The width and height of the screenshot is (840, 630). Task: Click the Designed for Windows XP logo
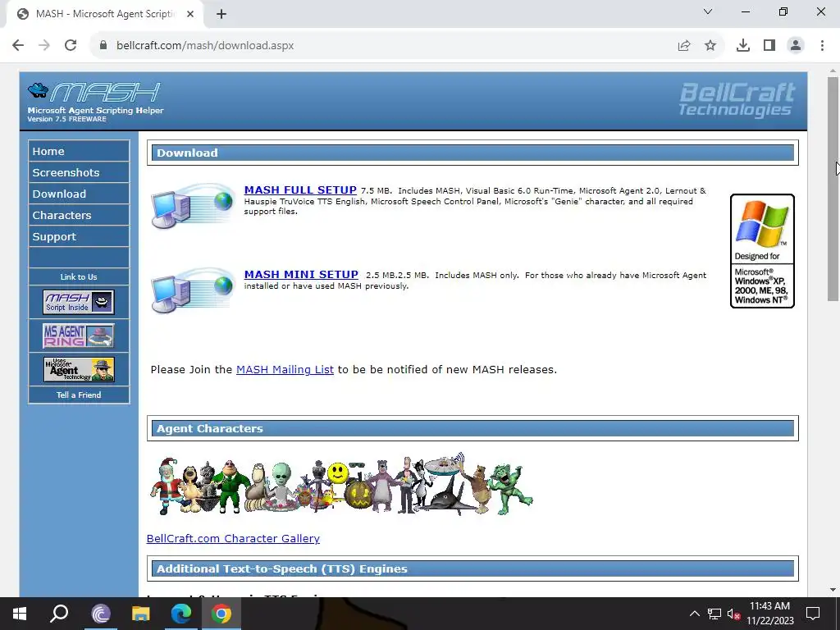tap(762, 251)
